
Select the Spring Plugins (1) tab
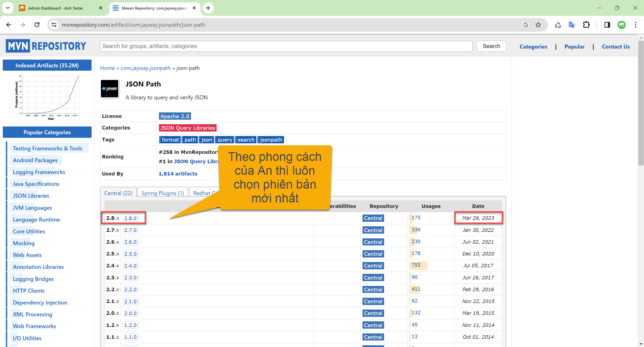(x=163, y=193)
